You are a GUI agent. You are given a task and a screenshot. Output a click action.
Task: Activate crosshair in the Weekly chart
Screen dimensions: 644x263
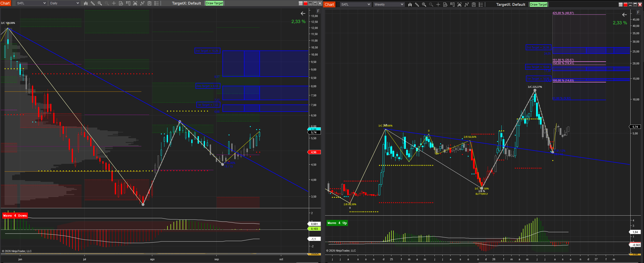coord(438,5)
